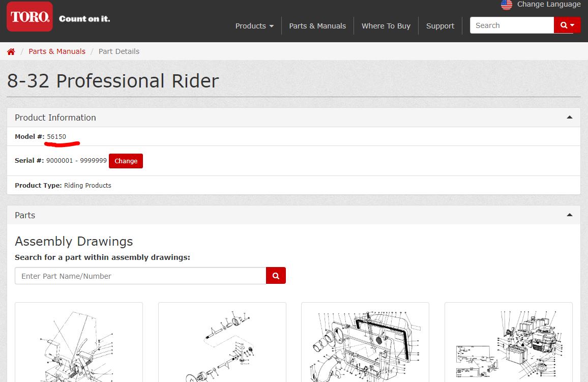Click the Change serial number button
This screenshot has width=588, height=382.
[x=126, y=161]
